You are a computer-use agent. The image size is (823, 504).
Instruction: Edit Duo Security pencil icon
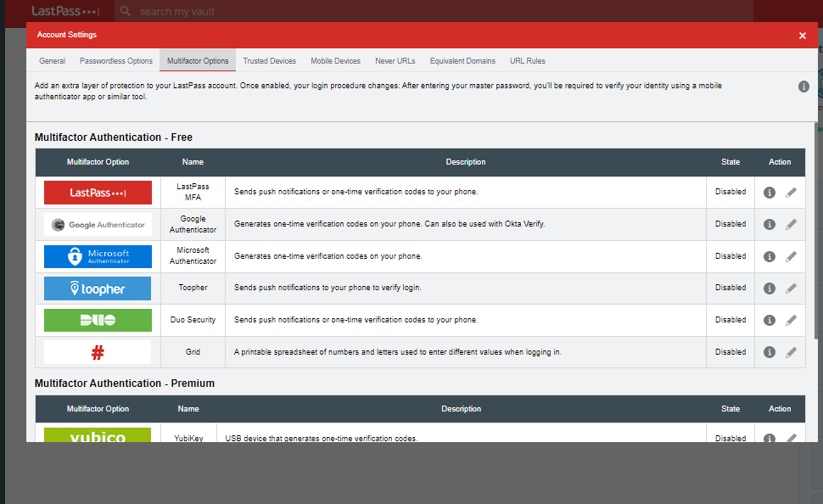[x=791, y=320]
